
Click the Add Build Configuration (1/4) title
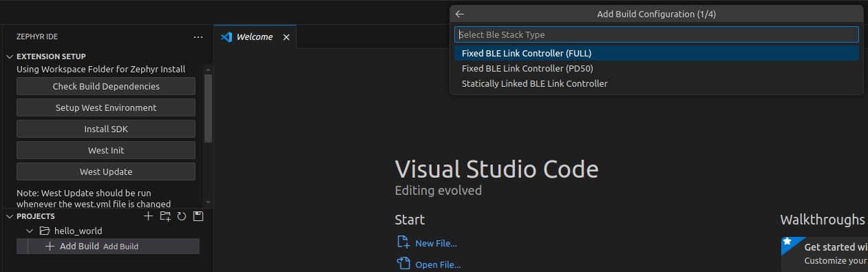657,14
